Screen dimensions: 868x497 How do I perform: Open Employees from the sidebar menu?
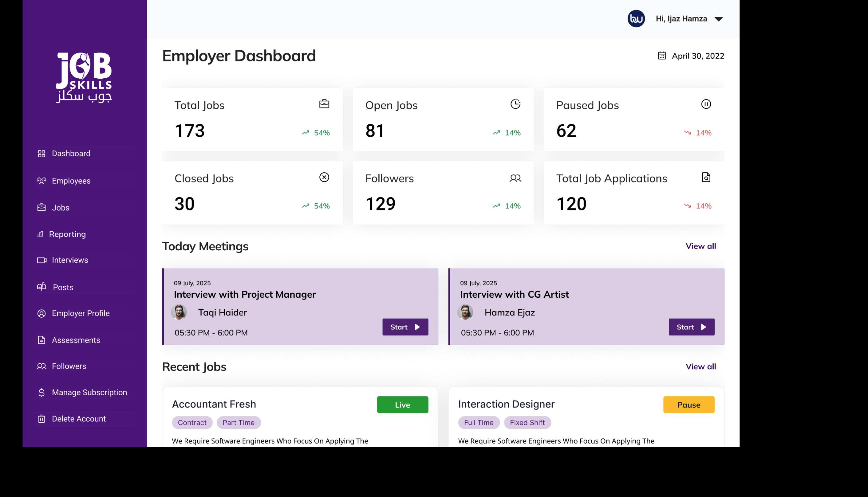click(x=71, y=181)
